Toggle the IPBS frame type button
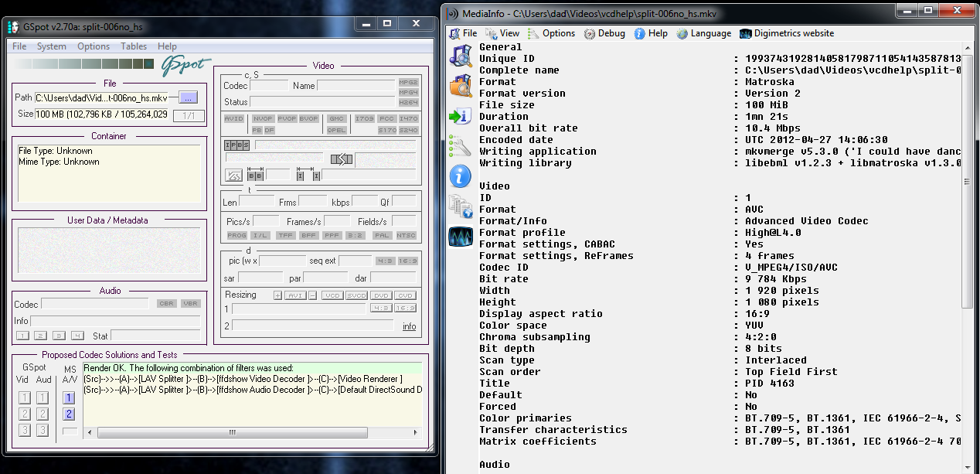The width and height of the screenshot is (980, 474). click(236, 145)
